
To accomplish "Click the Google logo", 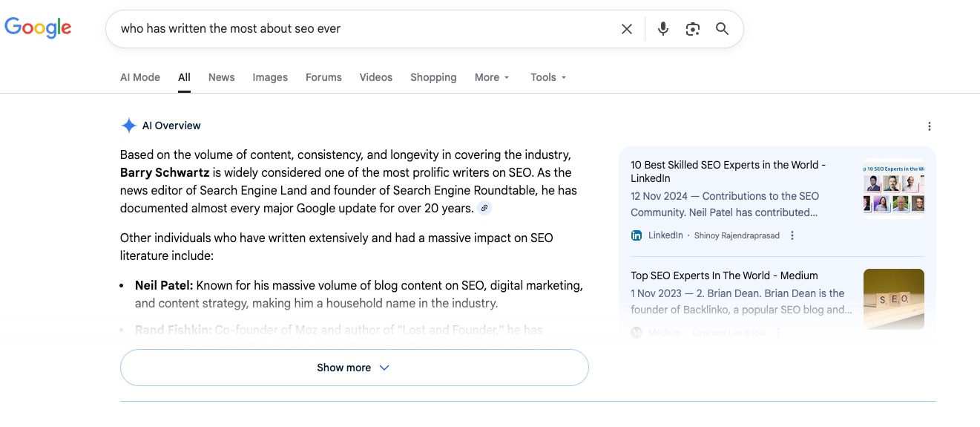I will (38, 28).
